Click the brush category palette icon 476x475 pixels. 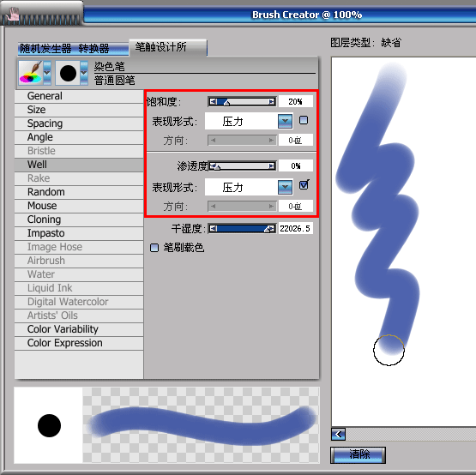(x=31, y=73)
